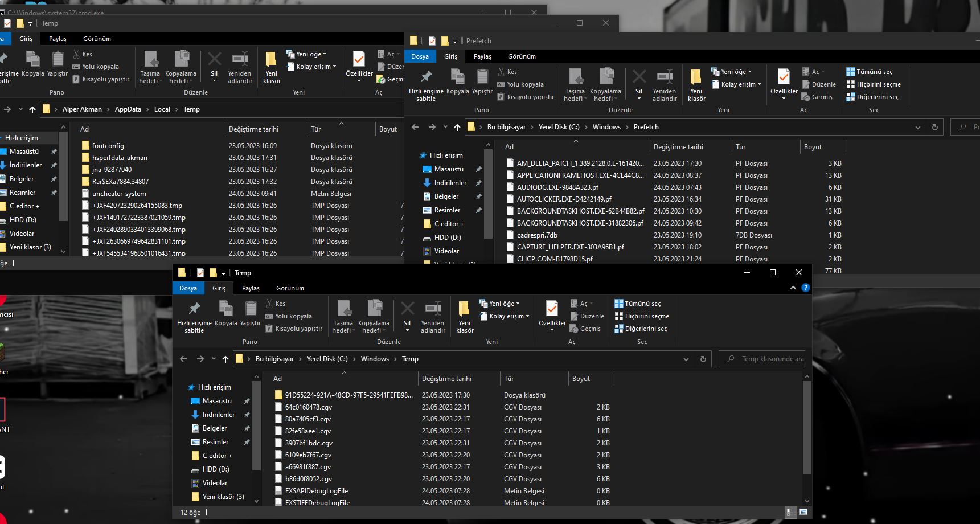This screenshot has height=524, width=980.
Task: Select uncheater-system file in AppData Temp window
Action: click(x=119, y=194)
